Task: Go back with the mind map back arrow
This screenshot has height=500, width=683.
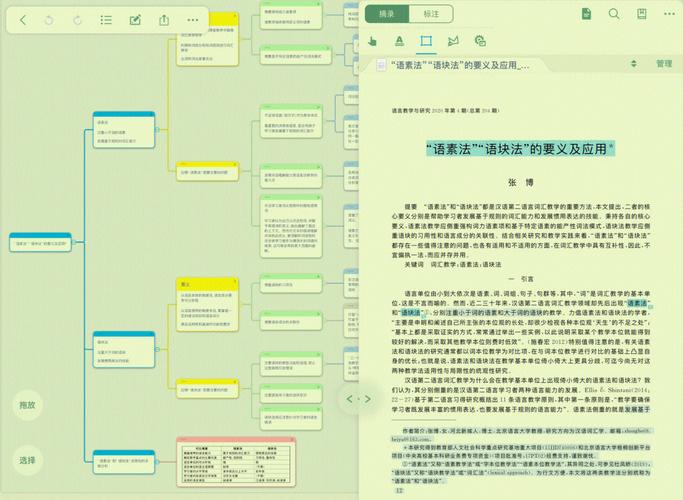Action: [x=23, y=20]
